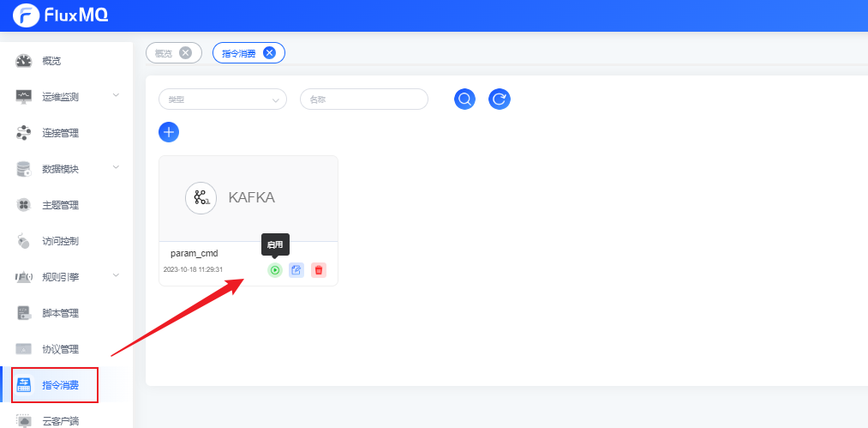Close the 指令消费 tab
Viewport: 868px width, 428px height.
[x=269, y=52]
